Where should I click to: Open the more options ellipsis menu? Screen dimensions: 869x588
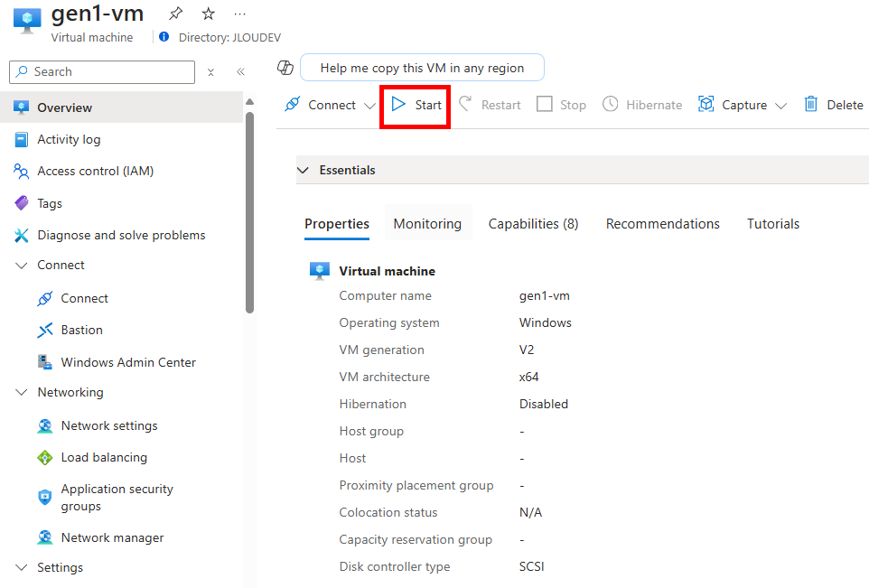pos(240,14)
